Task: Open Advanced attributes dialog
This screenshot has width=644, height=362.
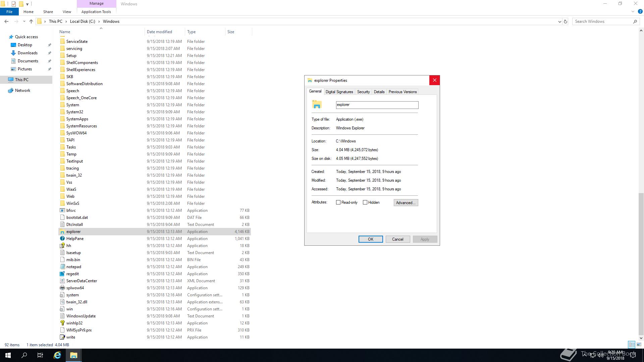Action: 406,203
